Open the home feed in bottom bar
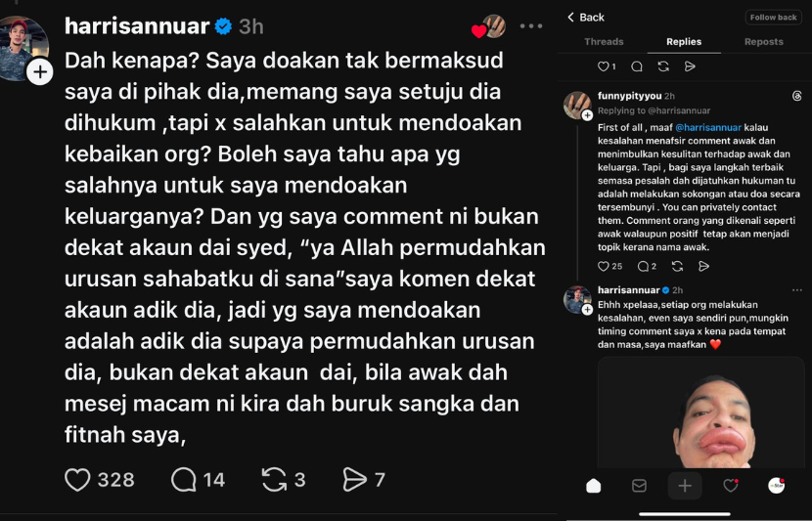Screen dimensions: 812x521 pyautogui.click(x=594, y=485)
